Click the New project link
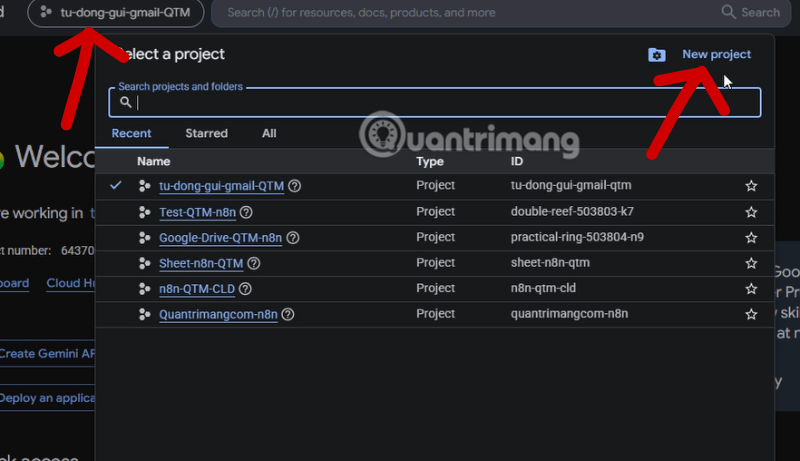Screen dimensions: 800x461 [716, 54]
